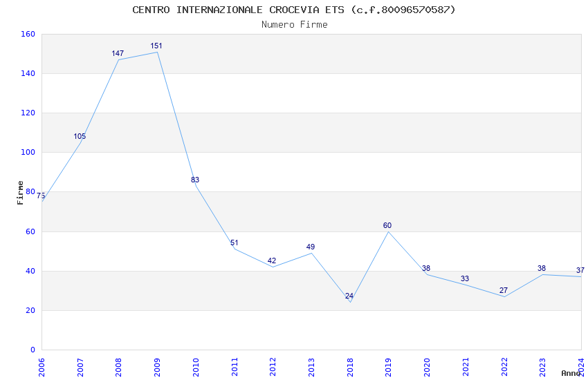Click the x-axis year 2006

[42, 367]
